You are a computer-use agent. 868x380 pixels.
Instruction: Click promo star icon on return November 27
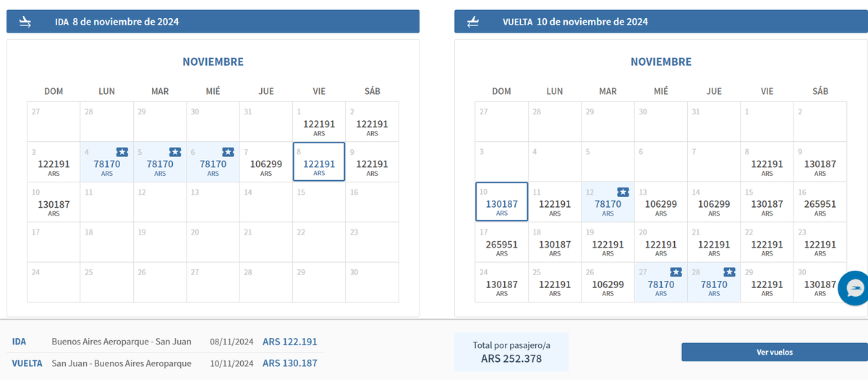(676, 272)
